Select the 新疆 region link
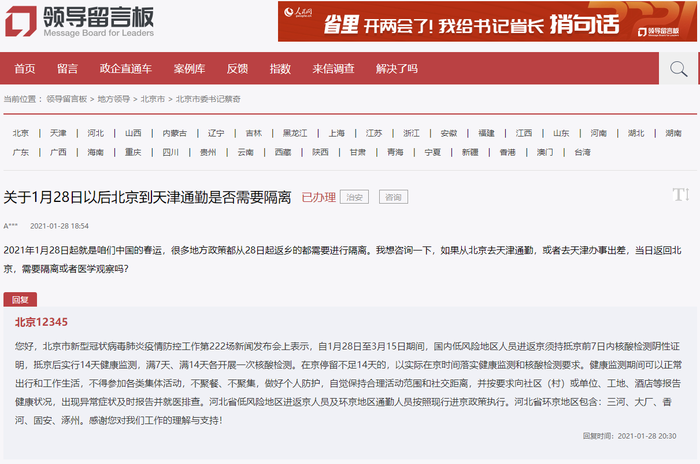 [470, 152]
